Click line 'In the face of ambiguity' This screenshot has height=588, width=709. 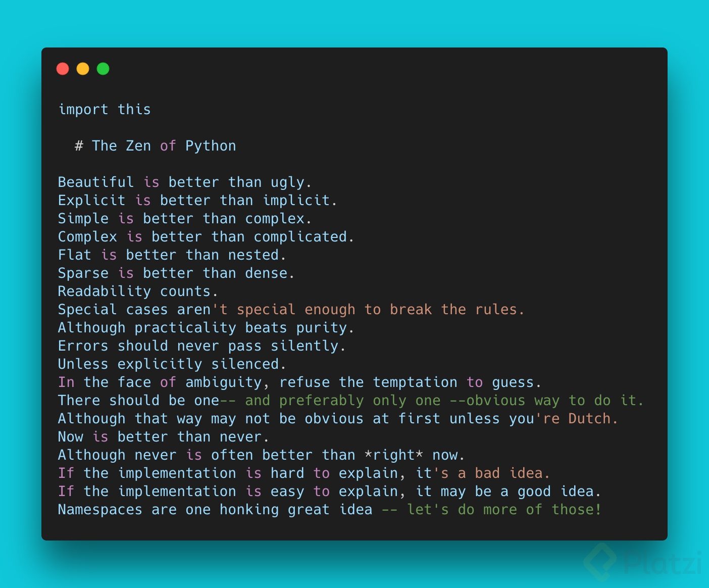[300, 382]
